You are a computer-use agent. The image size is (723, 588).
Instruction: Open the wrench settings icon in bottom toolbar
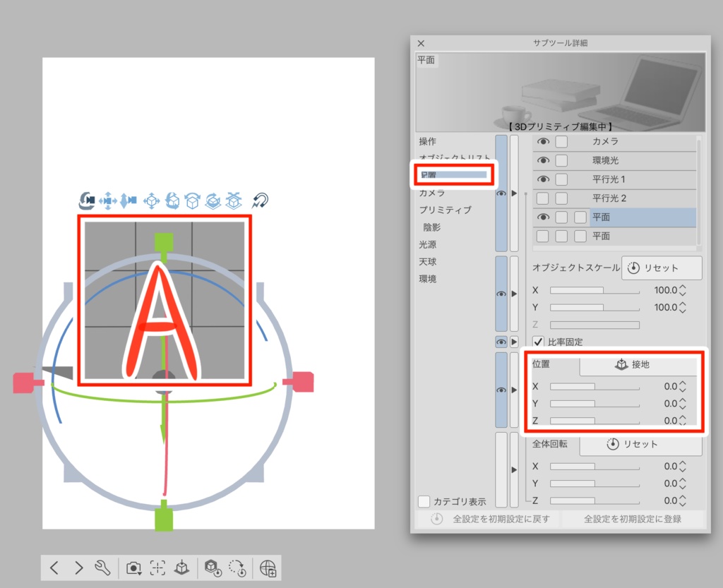[104, 568]
